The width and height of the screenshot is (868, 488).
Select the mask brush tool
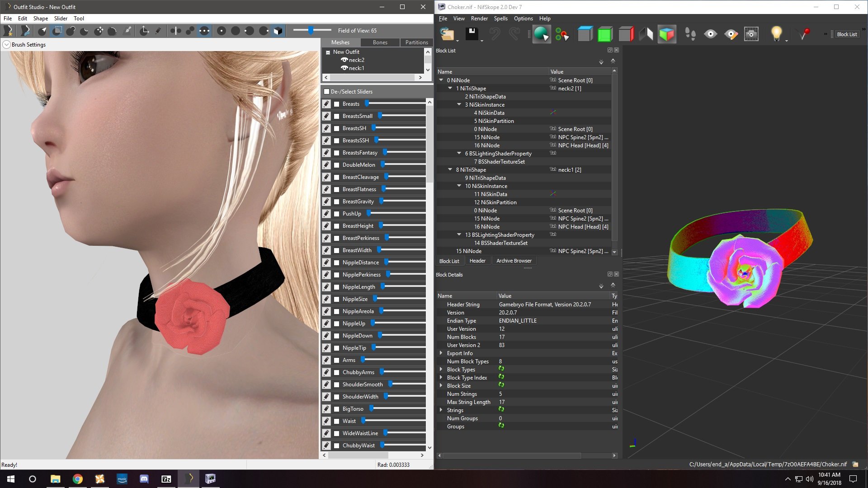pos(57,31)
